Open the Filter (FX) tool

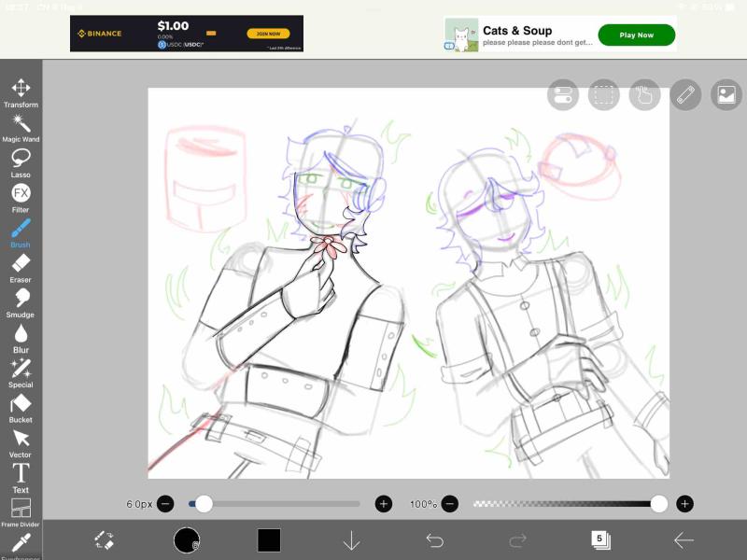click(21, 198)
